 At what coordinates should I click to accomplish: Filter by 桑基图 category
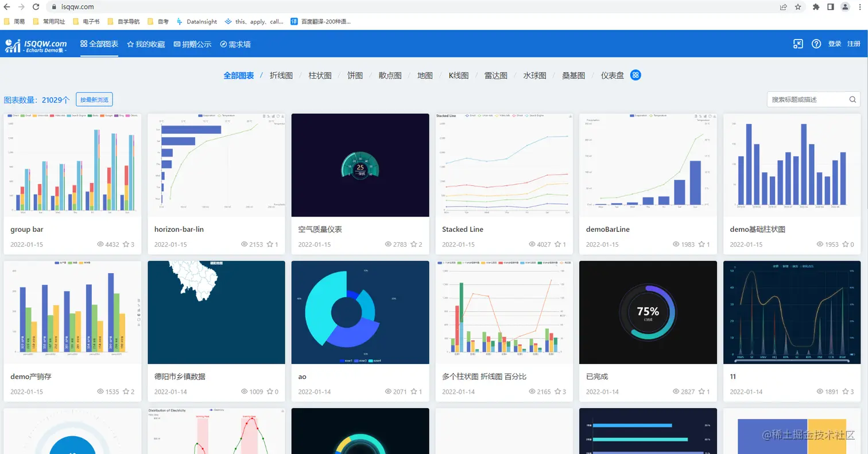[573, 75]
